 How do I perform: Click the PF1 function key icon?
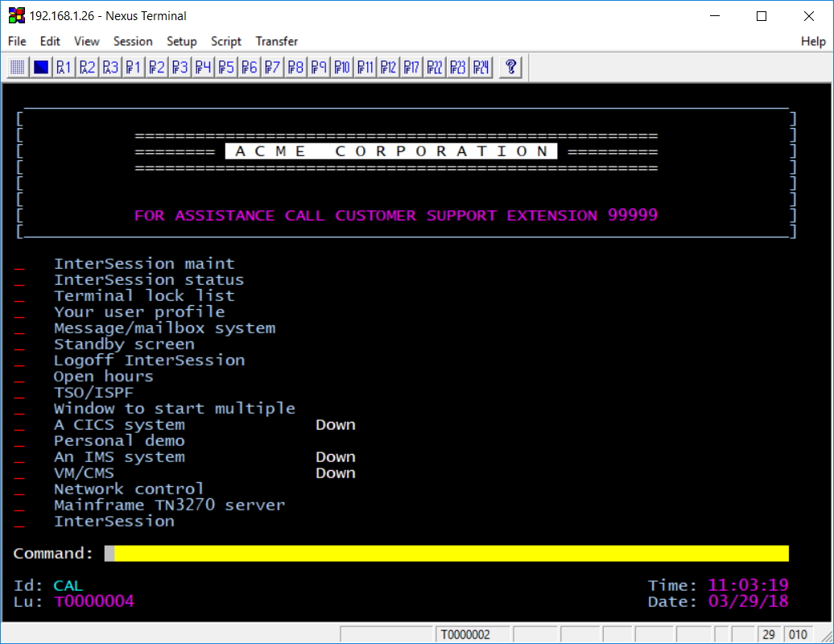pos(134,67)
